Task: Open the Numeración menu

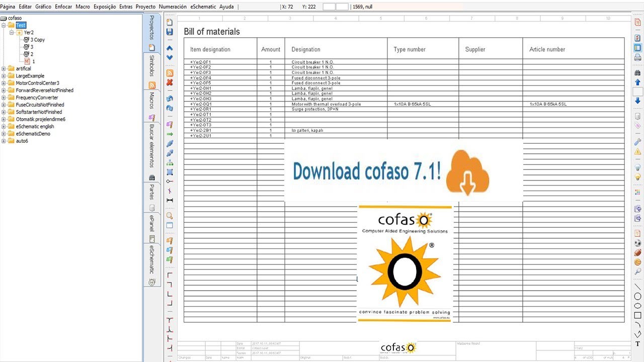Action: pos(173,7)
